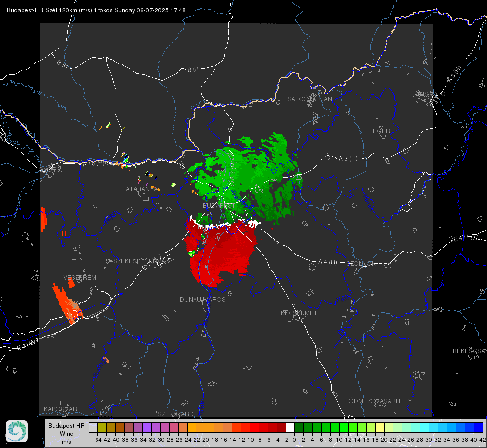Image resolution: width=487 pixels, height=448 pixels.
Task: Click the BÉKÉSCSABA city label
Action: point(470,351)
